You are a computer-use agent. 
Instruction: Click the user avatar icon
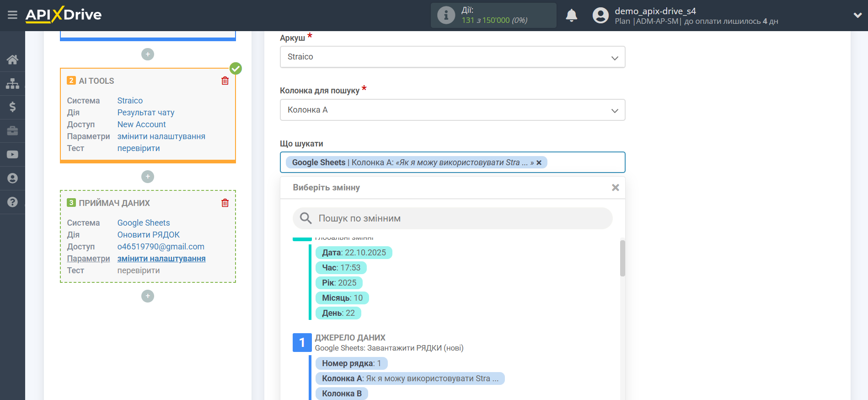(x=600, y=16)
